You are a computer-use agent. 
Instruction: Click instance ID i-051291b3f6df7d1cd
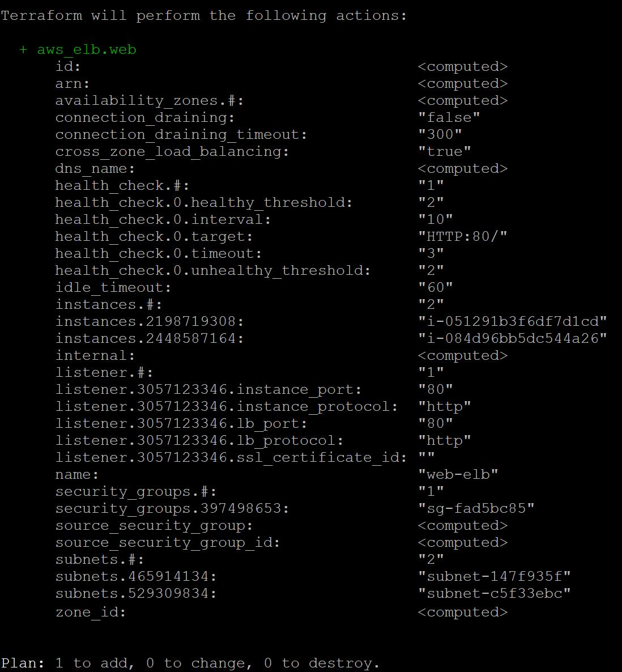[x=512, y=321]
